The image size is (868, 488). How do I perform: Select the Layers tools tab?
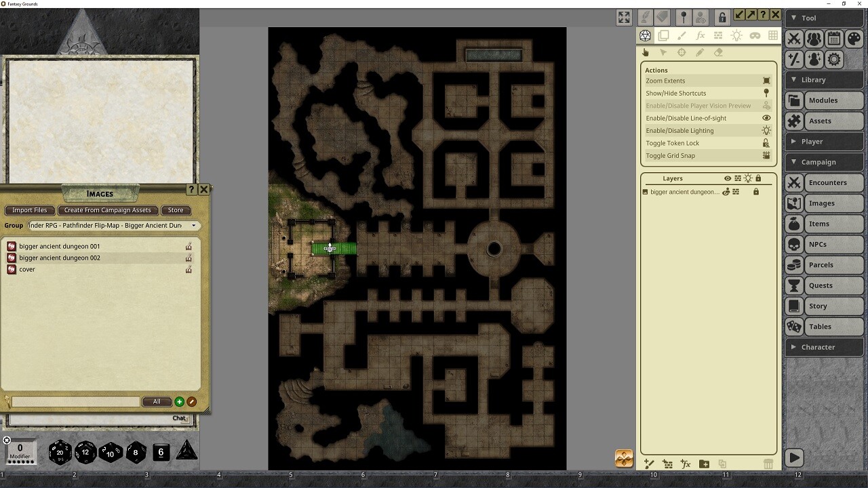[x=664, y=35]
